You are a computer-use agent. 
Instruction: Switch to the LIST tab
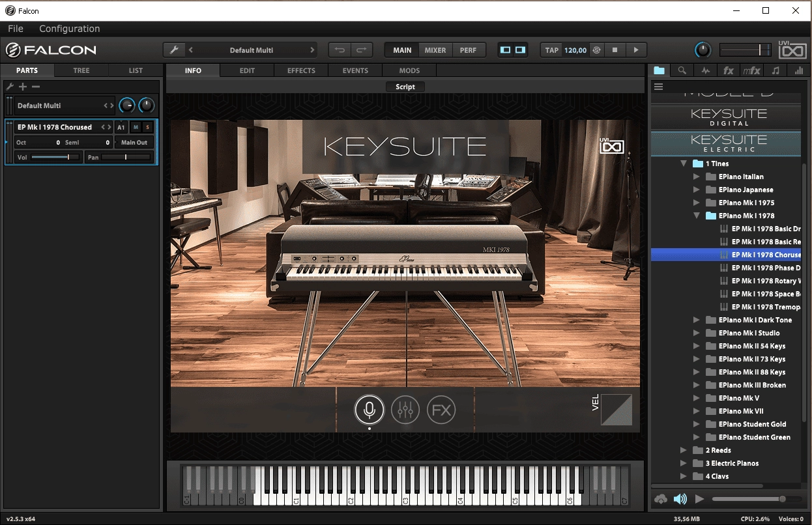[136, 70]
